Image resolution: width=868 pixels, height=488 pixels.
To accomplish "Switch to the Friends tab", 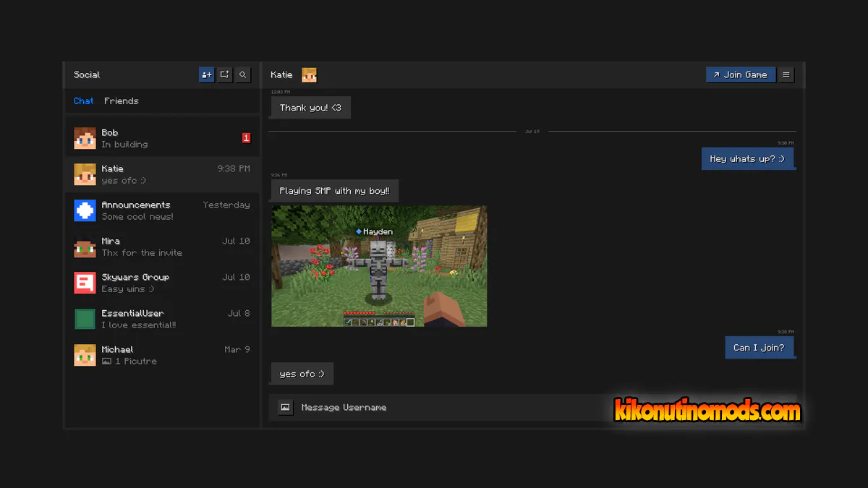I will click(121, 101).
